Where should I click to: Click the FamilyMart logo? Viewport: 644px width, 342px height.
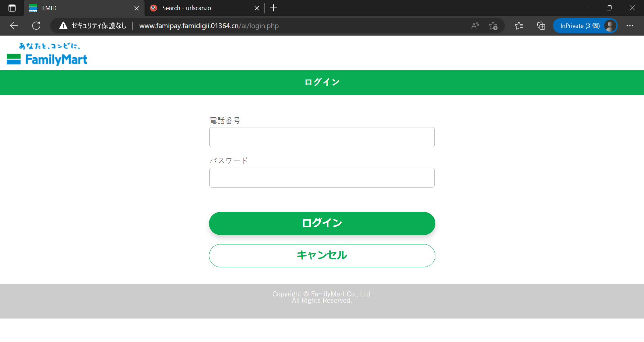47,54
